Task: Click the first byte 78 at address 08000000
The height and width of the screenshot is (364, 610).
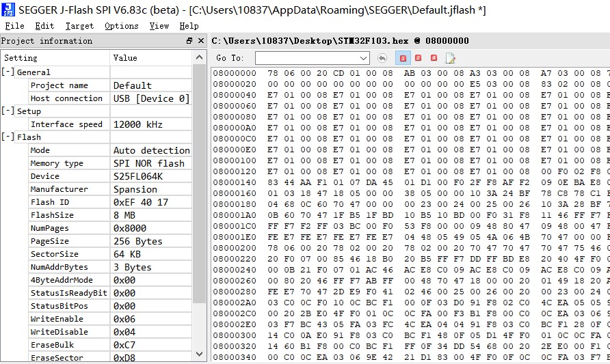Action: tap(273, 73)
